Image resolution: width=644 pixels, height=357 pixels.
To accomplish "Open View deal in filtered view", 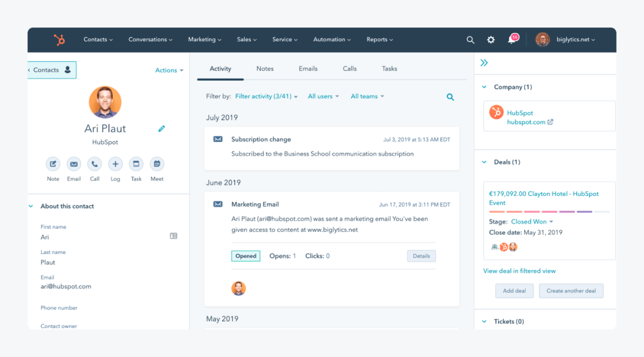I will coord(519,271).
